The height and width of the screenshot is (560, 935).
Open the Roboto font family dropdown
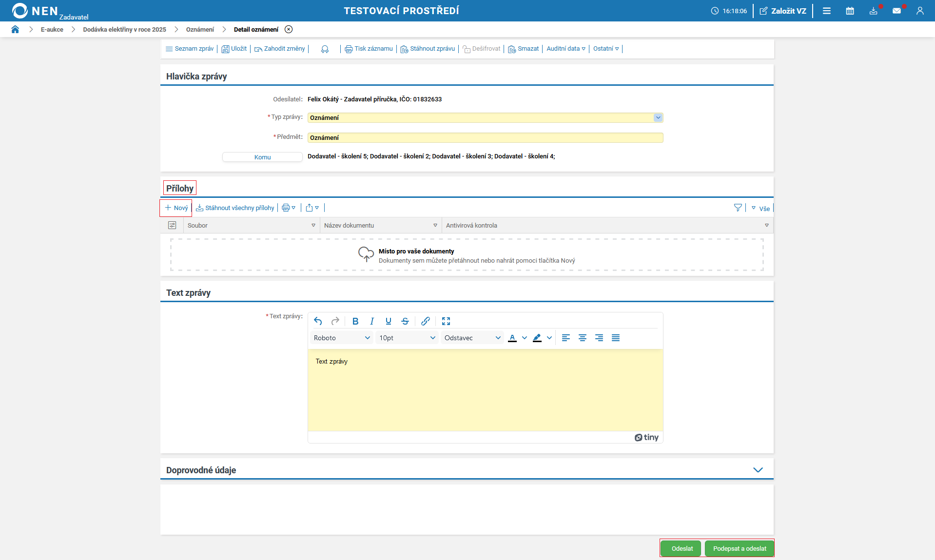point(342,338)
